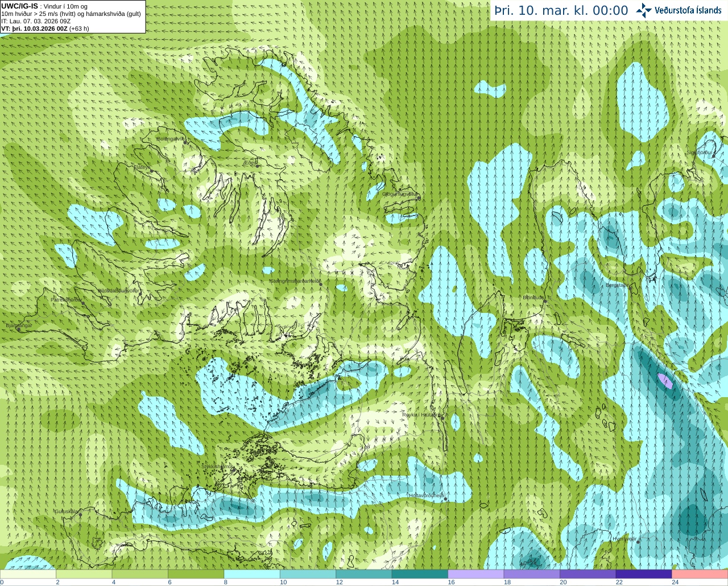Click the legend tick label 16
The image size is (728, 586).
pos(451,582)
